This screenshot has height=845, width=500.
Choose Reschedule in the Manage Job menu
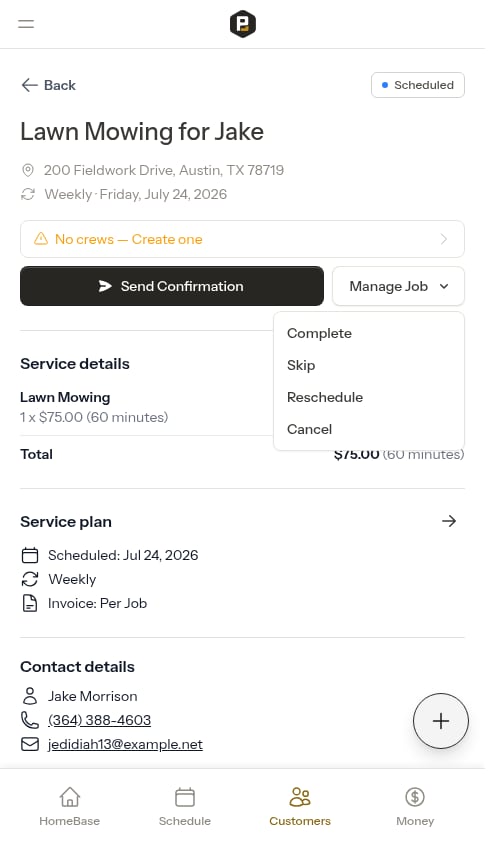pos(324,397)
